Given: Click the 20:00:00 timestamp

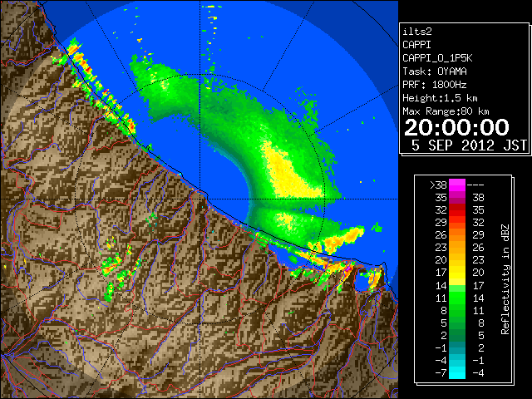Looking at the screenshot, I should (x=456, y=127).
